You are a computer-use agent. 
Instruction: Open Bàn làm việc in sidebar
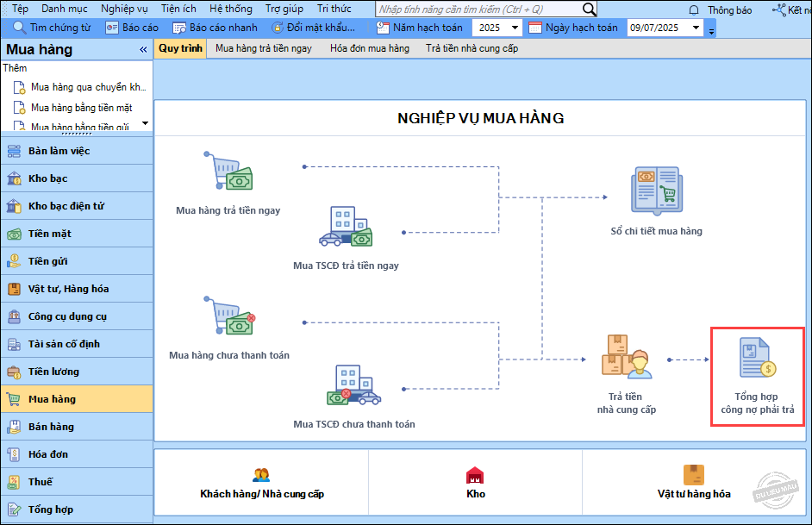[77, 151]
